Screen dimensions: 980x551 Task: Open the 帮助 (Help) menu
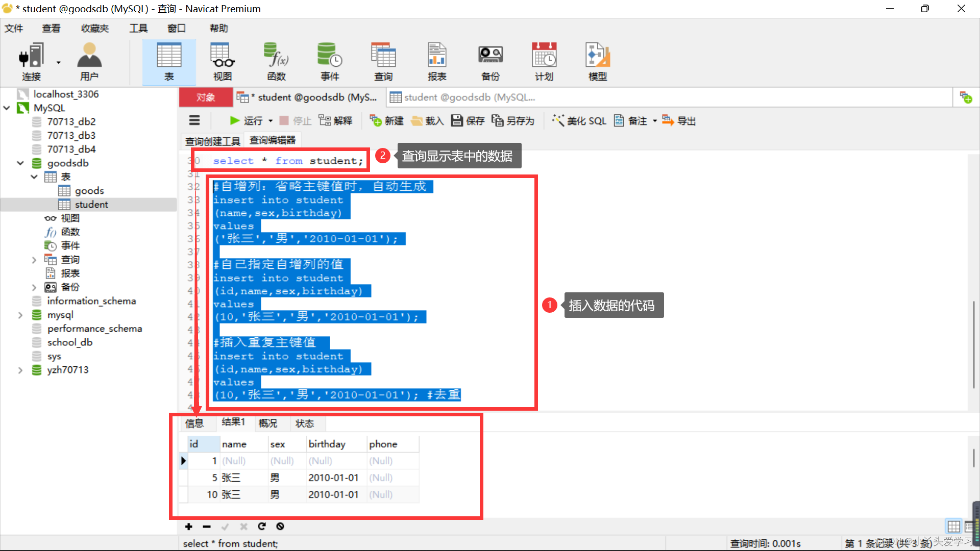pyautogui.click(x=219, y=28)
